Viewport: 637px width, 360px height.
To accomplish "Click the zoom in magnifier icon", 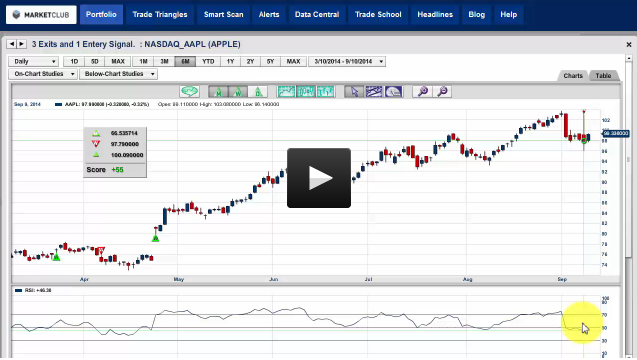I will pos(422,91).
